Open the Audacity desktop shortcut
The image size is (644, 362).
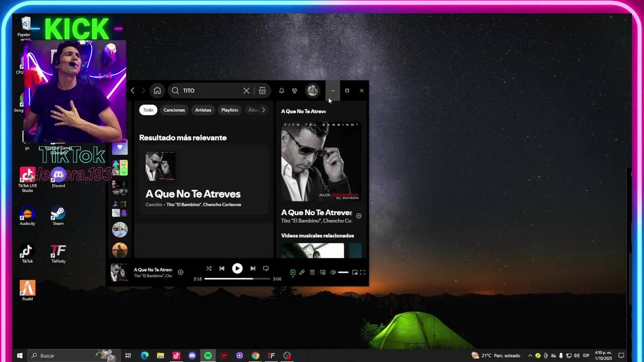click(27, 216)
